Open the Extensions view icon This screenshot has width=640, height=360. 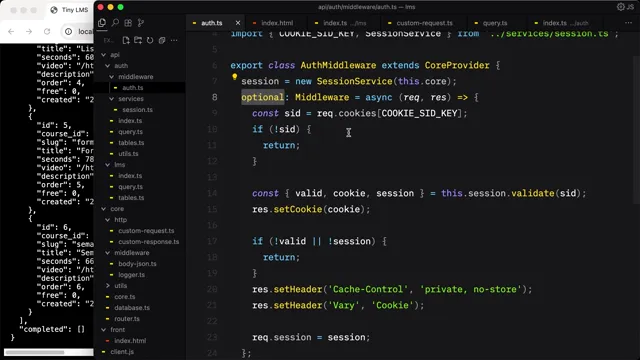coord(128,23)
